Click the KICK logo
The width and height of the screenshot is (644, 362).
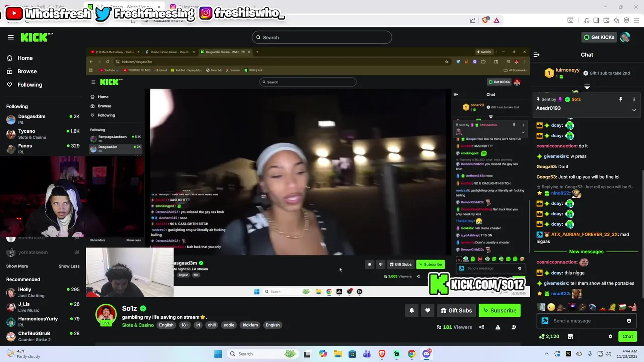[36, 37]
